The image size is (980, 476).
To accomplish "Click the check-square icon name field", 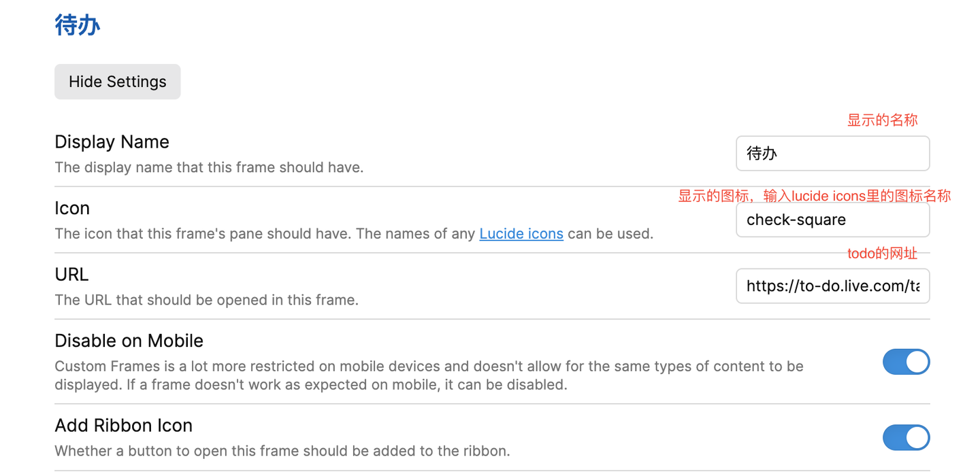I will tap(832, 220).
